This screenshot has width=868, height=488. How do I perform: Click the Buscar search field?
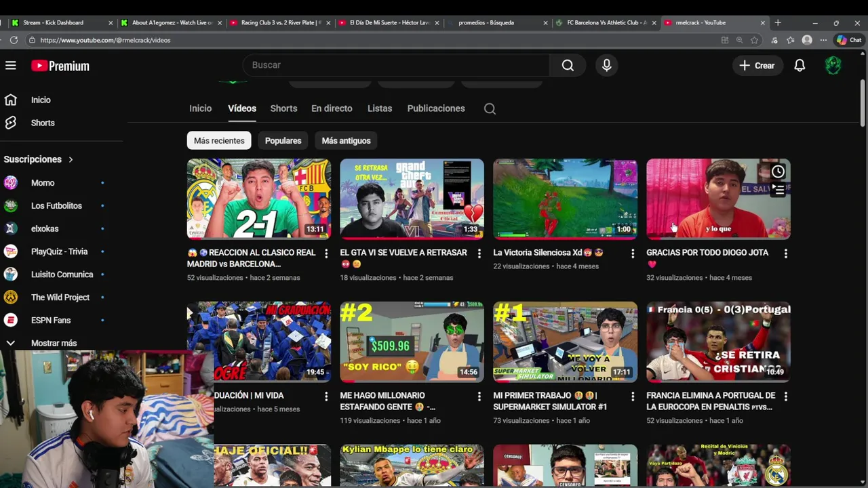click(397, 65)
